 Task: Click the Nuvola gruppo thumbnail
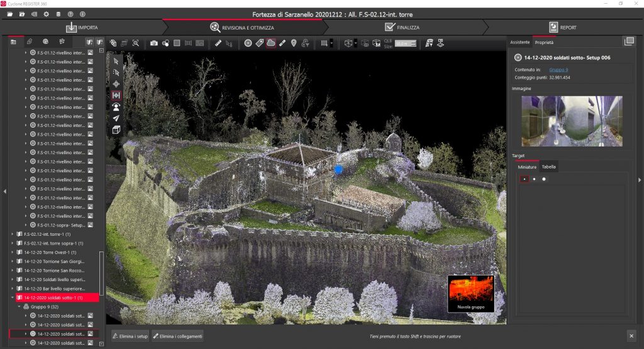(x=470, y=294)
